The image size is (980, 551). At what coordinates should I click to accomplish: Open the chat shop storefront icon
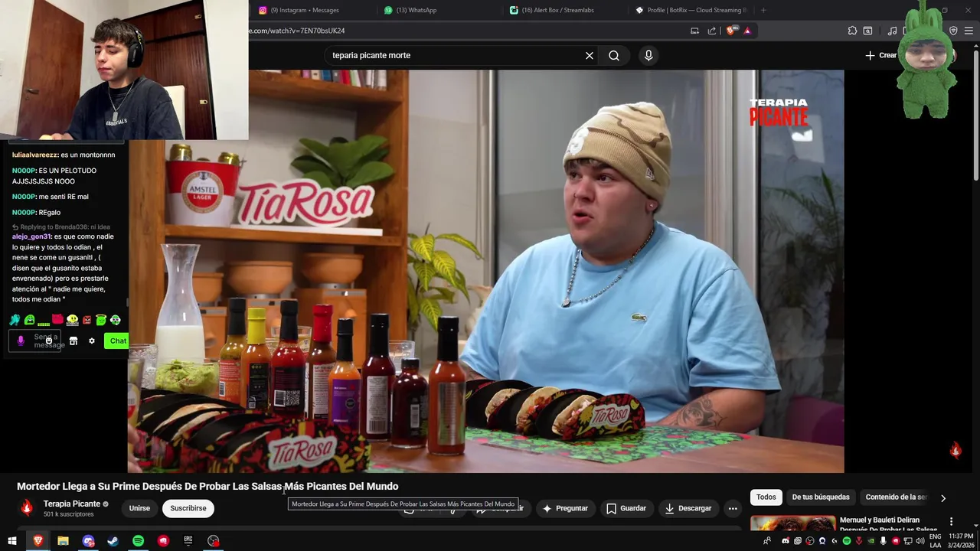click(x=73, y=341)
